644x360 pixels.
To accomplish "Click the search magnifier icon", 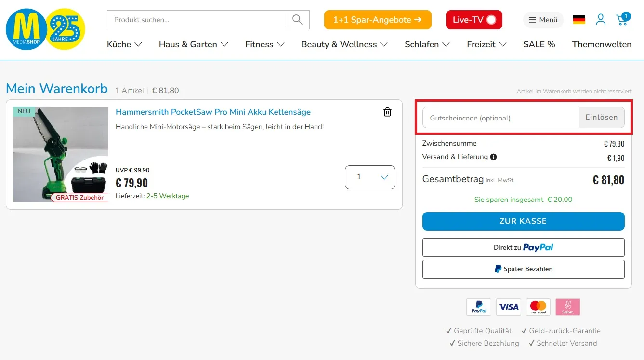I will click(x=297, y=20).
